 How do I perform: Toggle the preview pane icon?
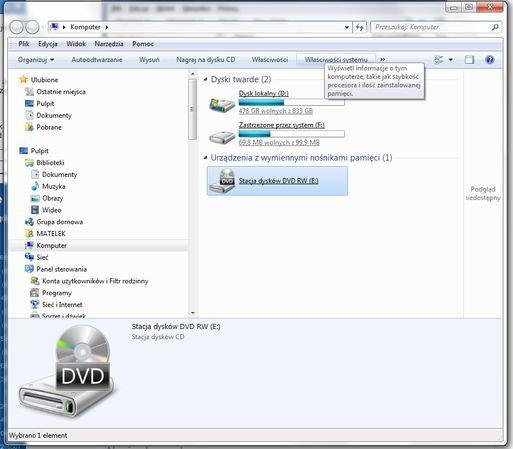469,60
